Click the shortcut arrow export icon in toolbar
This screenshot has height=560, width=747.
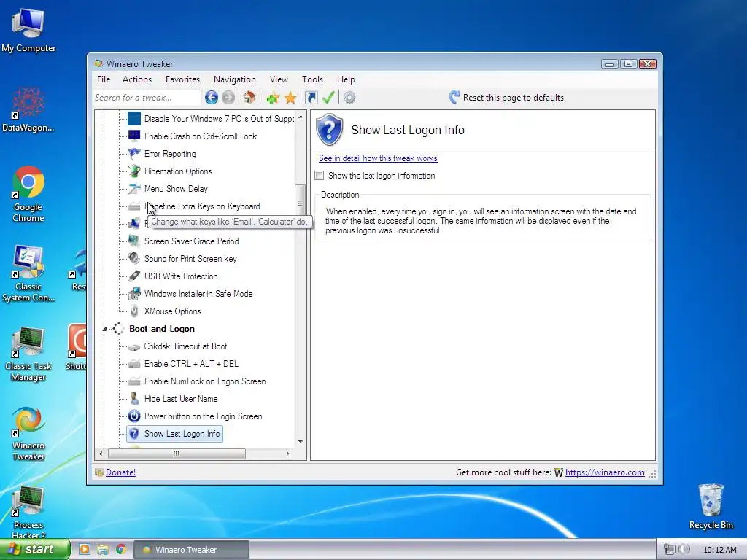[311, 98]
